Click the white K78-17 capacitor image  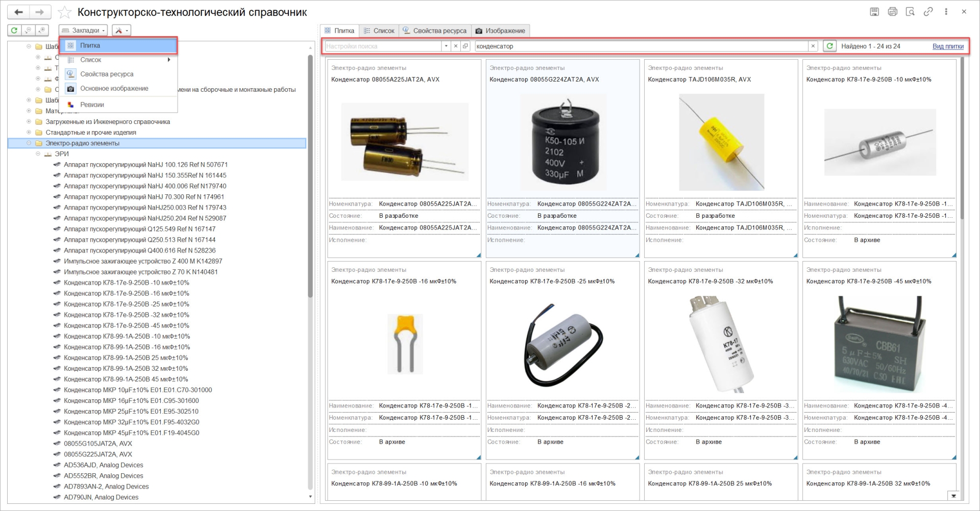(721, 344)
